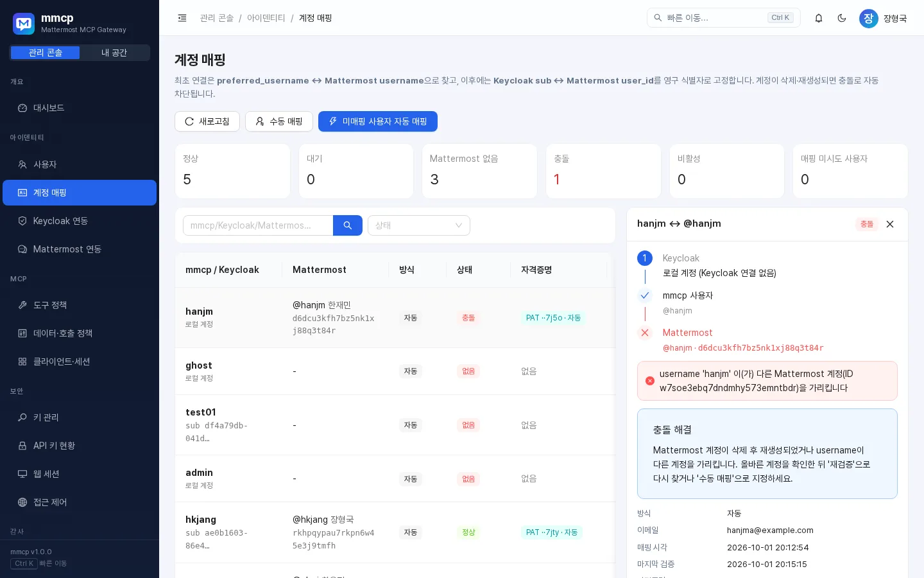Click the mmcp logo icon

(24, 24)
